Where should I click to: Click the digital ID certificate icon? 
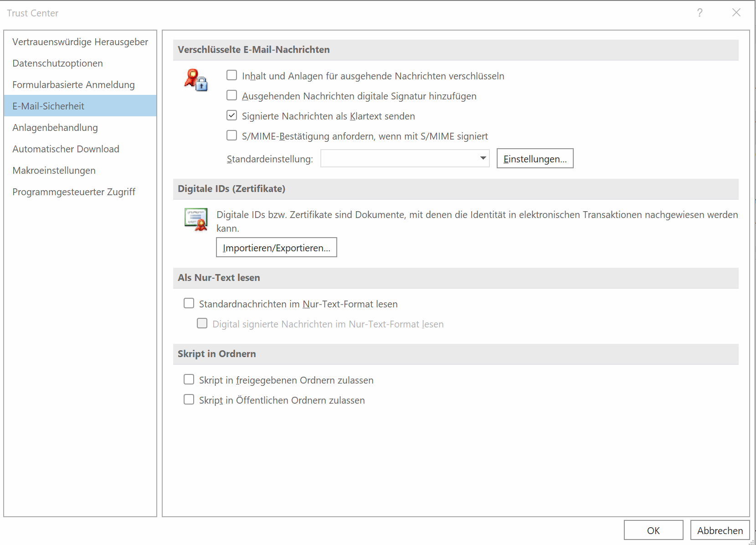point(196,219)
